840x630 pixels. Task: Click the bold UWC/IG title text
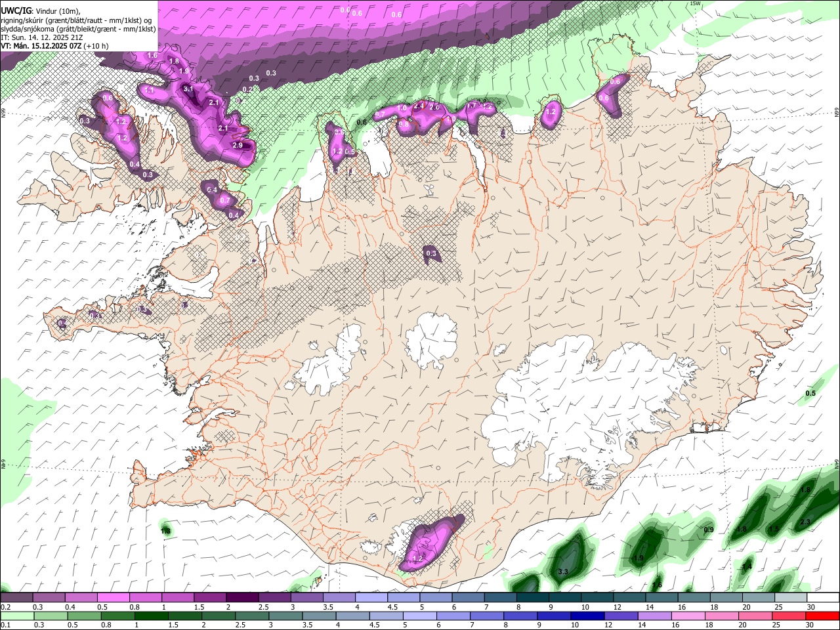coord(16,11)
